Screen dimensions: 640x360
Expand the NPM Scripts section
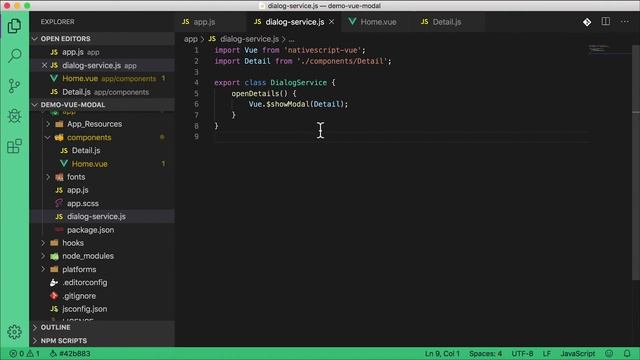click(64, 340)
